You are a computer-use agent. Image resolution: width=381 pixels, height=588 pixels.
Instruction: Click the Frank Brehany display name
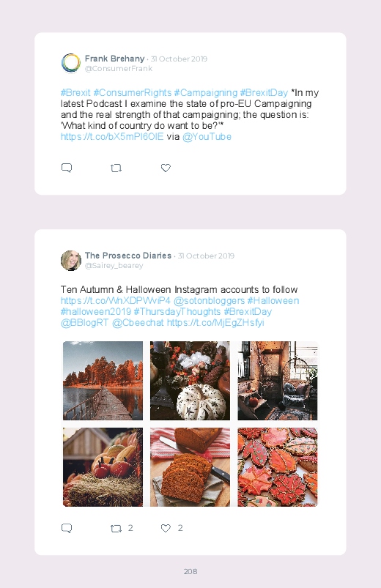click(x=114, y=59)
